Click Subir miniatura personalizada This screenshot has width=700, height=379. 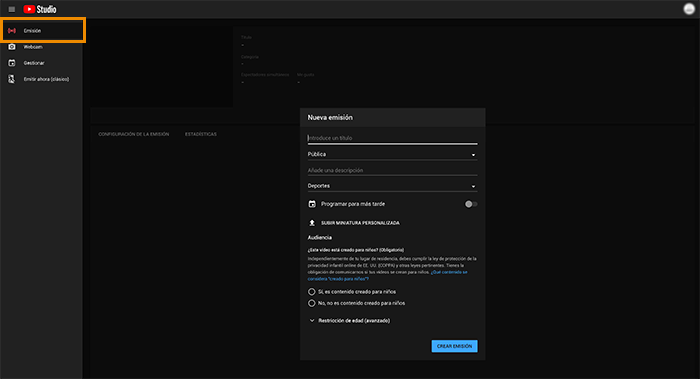360,223
